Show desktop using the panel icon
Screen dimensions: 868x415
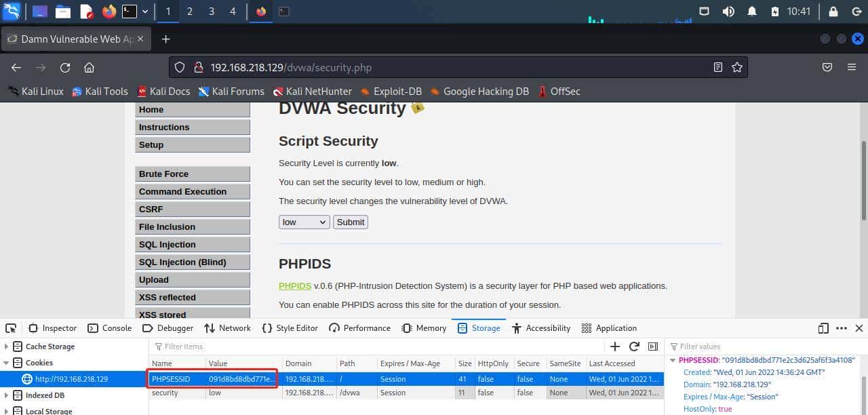[x=40, y=12]
